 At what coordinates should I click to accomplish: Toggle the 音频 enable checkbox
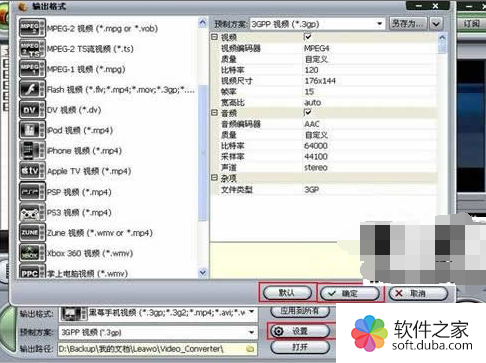[x=308, y=112]
